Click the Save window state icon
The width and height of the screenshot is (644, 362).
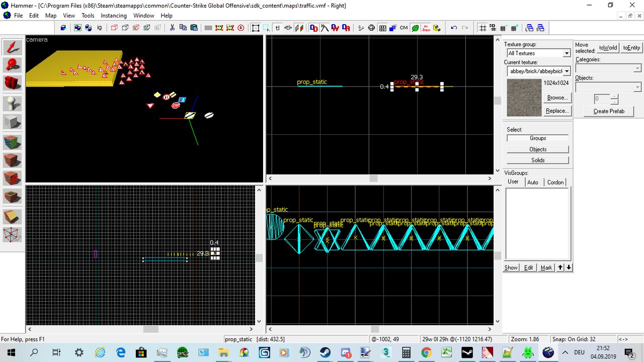pyautogui.click(x=540, y=28)
